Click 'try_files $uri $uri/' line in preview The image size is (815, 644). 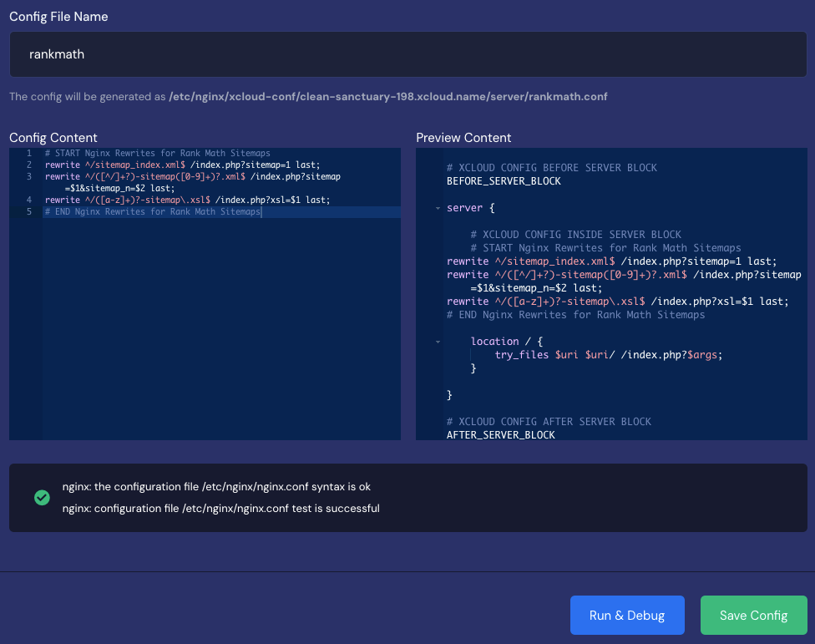[609, 354]
